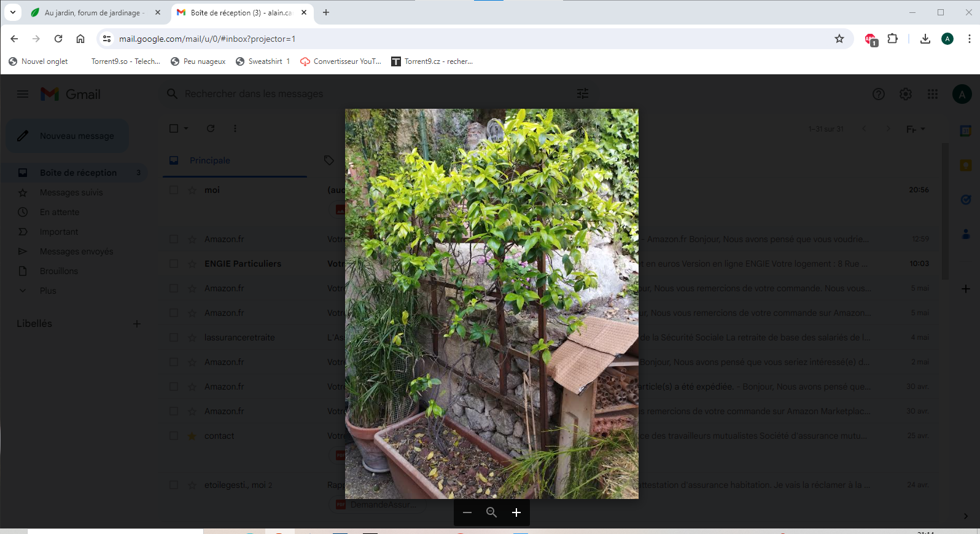Select the lassuranceretraite email checkbox
The width and height of the screenshot is (980, 534).
[x=174, y=337]
